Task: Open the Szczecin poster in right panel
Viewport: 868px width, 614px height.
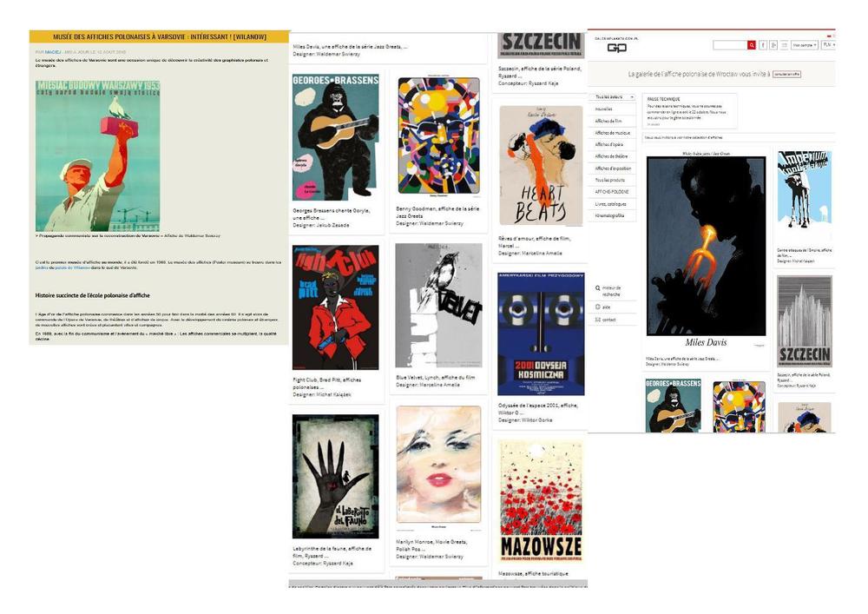Action: [805, 321]
